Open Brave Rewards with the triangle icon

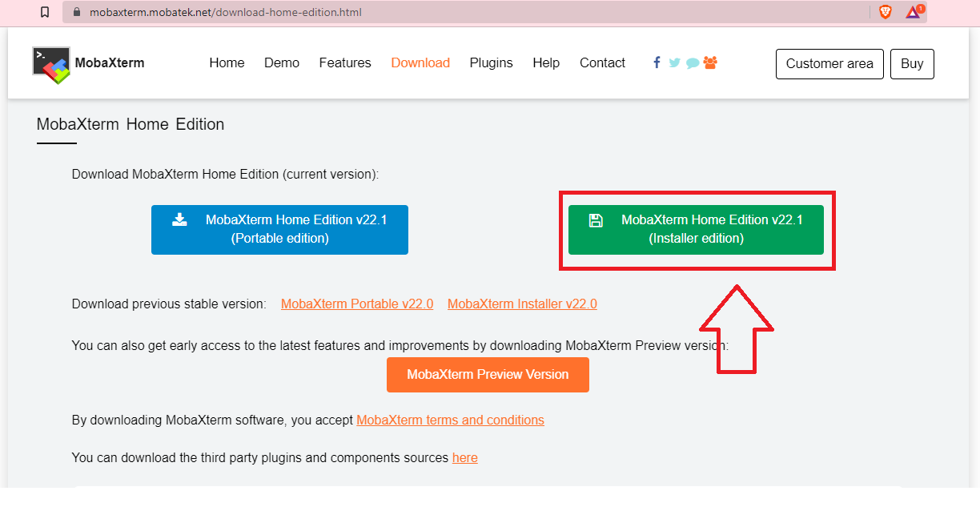point(912,13)
